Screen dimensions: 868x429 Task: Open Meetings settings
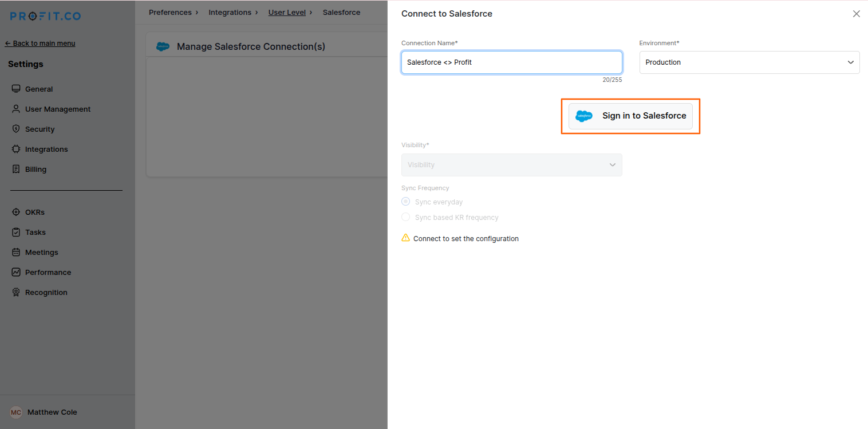[x=42, y=252]
